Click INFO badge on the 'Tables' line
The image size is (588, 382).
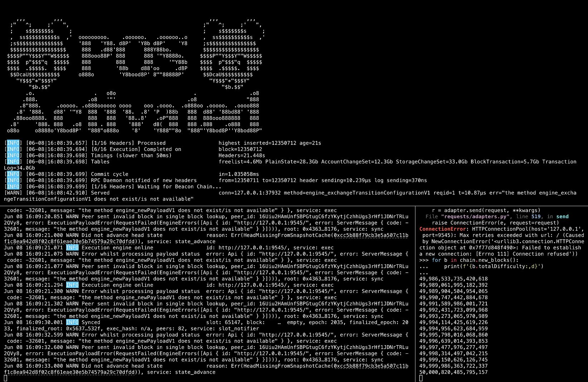(x=13, y=162)
